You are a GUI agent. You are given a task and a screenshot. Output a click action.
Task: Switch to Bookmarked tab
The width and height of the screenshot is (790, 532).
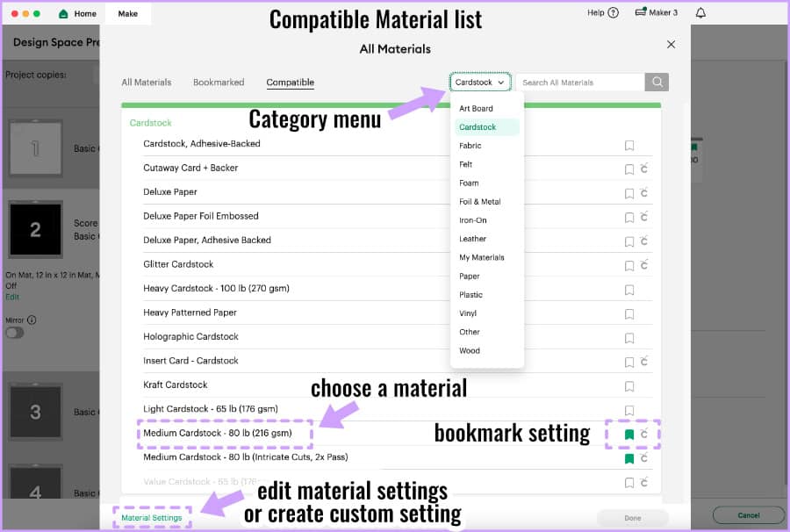coord(219,83)
